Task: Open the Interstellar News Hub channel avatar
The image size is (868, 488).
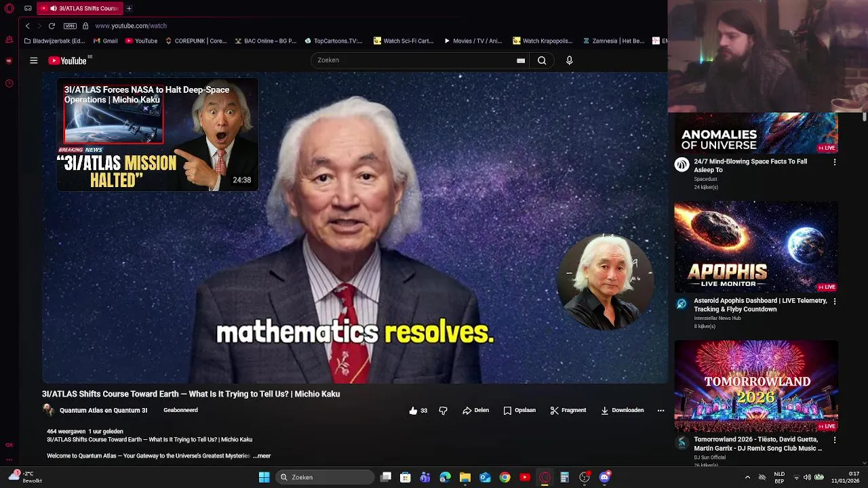Action: pyautogui.click(x=682, y=304)
